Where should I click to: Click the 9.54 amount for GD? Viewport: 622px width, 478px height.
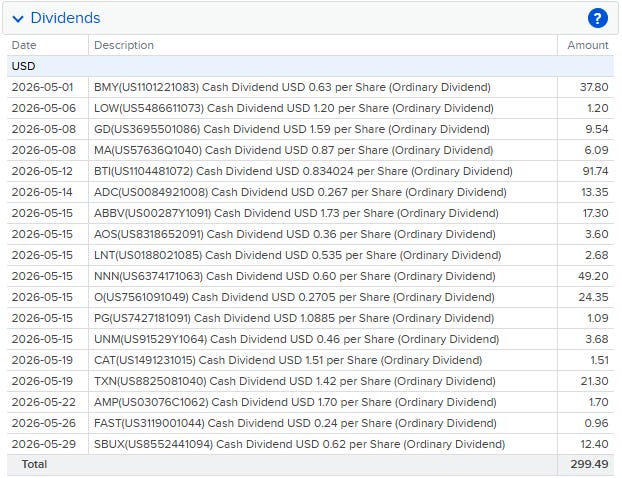(x=597, y=129)
